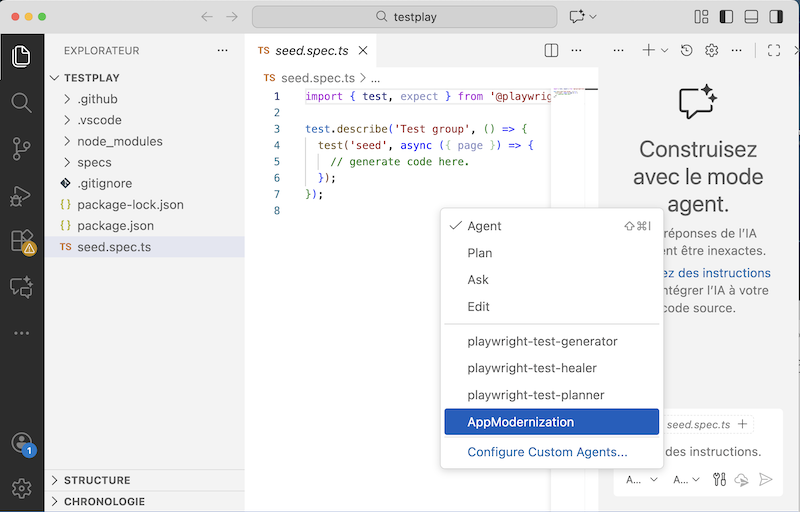Screen dimensions: 800x512
Task: Expand the CHRONOLOGIE section
Action: pos(144,502)
